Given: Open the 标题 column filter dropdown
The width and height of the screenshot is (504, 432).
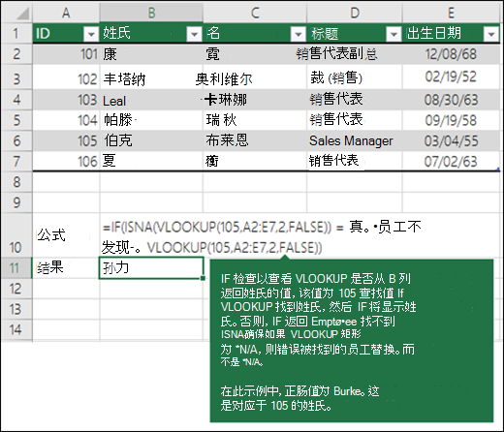Looking at the screenshot, I should tap(394, 34).
